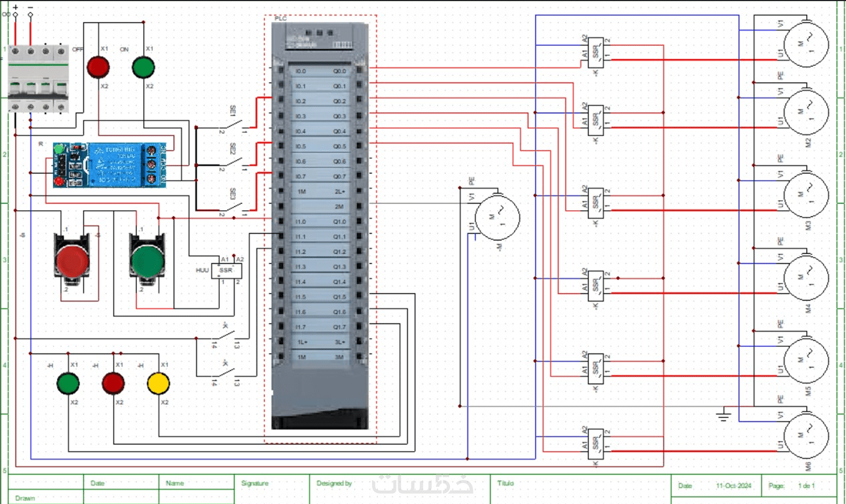Select the SSR block feeding motor M3
The image size is (846, 504).
coord(596,203)
